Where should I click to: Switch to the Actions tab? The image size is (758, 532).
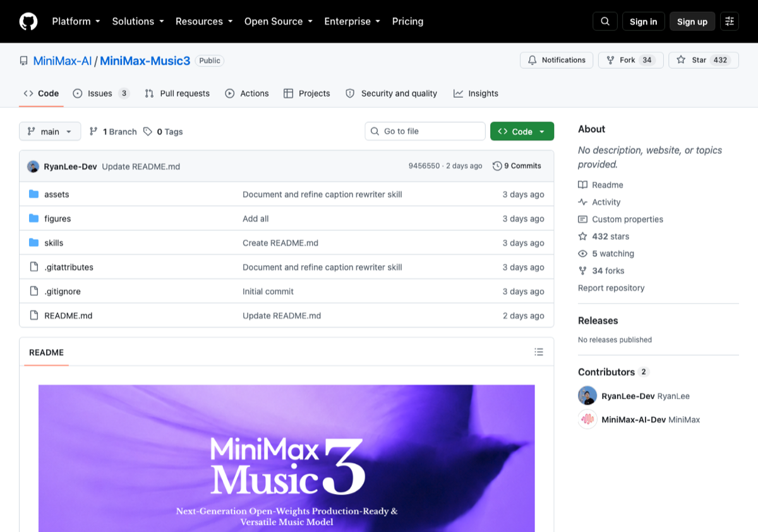(x=247, y=93)
